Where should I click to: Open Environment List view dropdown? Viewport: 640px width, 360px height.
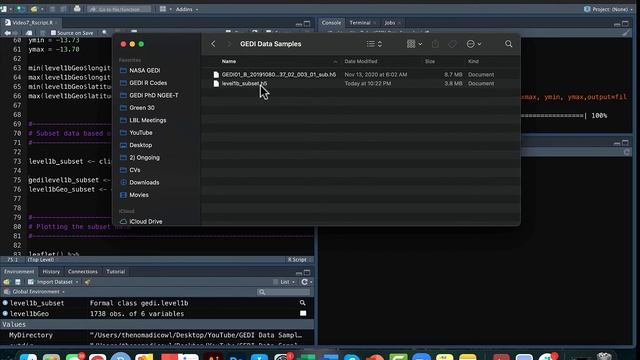tap(284, 282)
